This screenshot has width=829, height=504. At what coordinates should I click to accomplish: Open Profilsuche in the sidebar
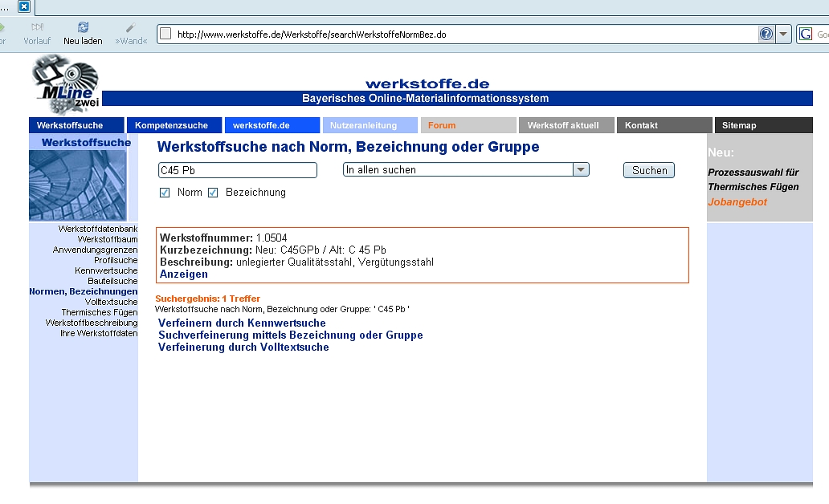pos(116,261)
